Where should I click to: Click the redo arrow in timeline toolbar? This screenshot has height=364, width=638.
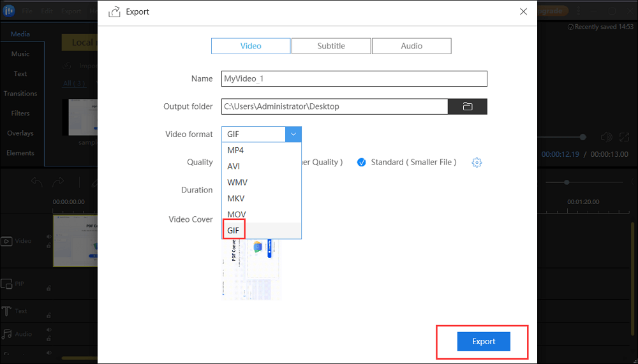click(58, 183)
